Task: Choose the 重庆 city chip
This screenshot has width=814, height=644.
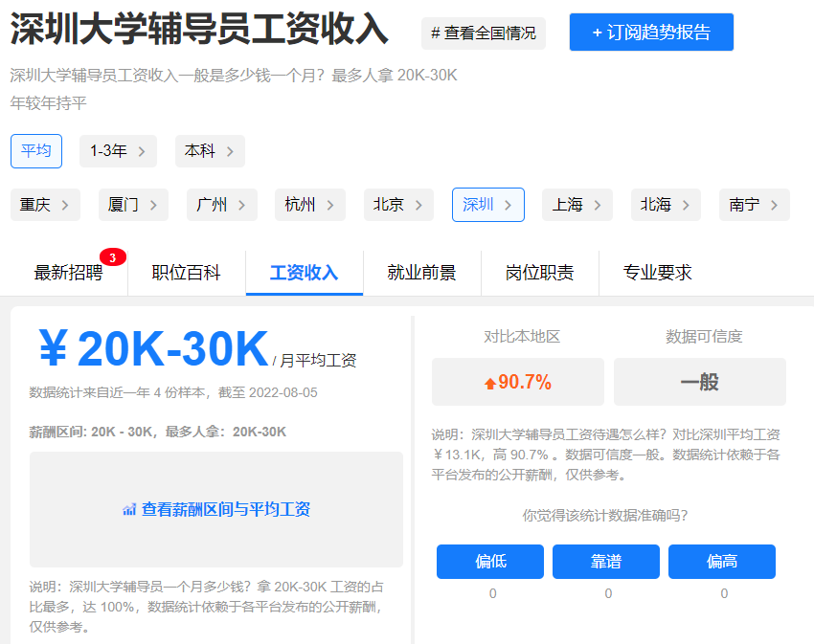Action: point(45,205)
